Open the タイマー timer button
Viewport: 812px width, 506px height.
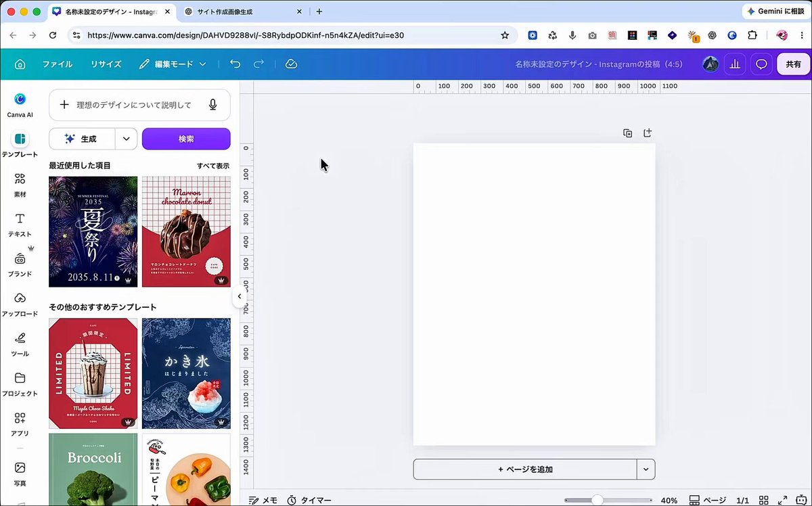pyautogui.click(x=309, y=500)
